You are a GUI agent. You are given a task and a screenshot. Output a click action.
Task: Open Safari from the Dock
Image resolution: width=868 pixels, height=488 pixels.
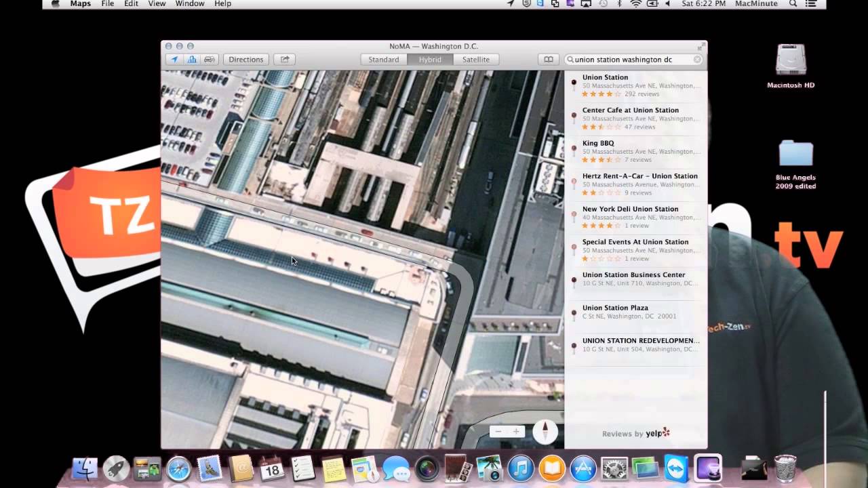[178, 468]
